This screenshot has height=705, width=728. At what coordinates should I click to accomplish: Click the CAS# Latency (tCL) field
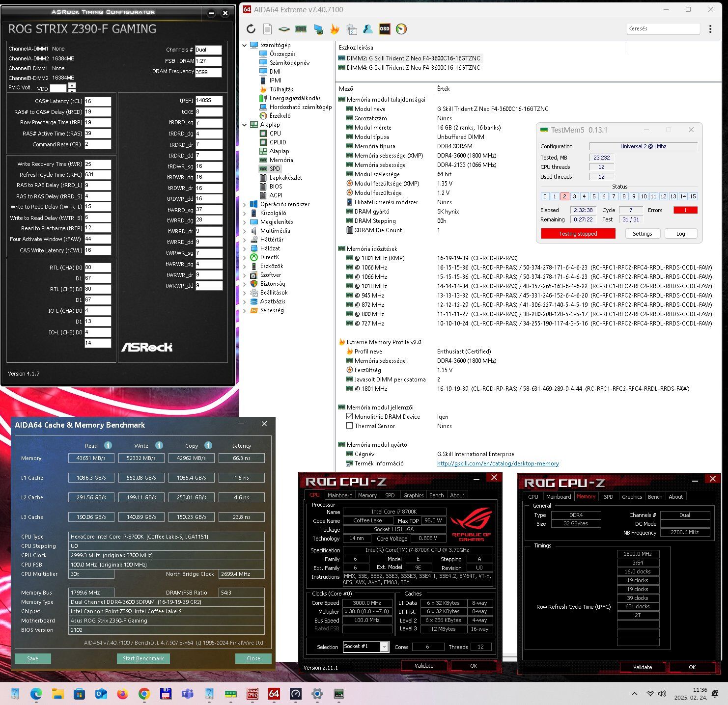click(x=97, y=101)
